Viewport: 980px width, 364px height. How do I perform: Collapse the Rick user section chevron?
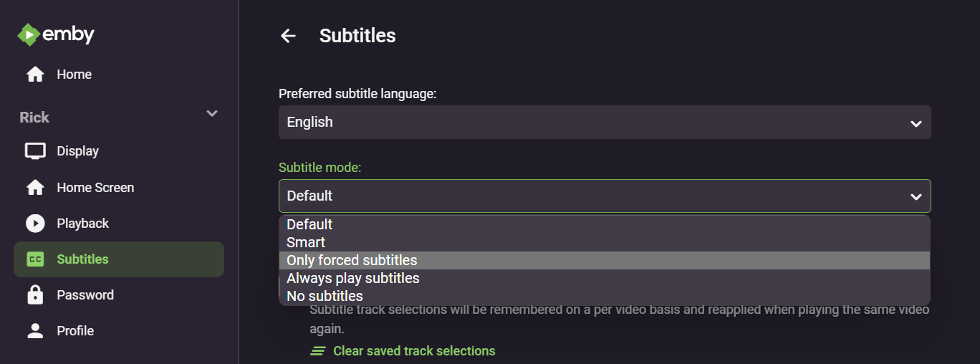212,114
